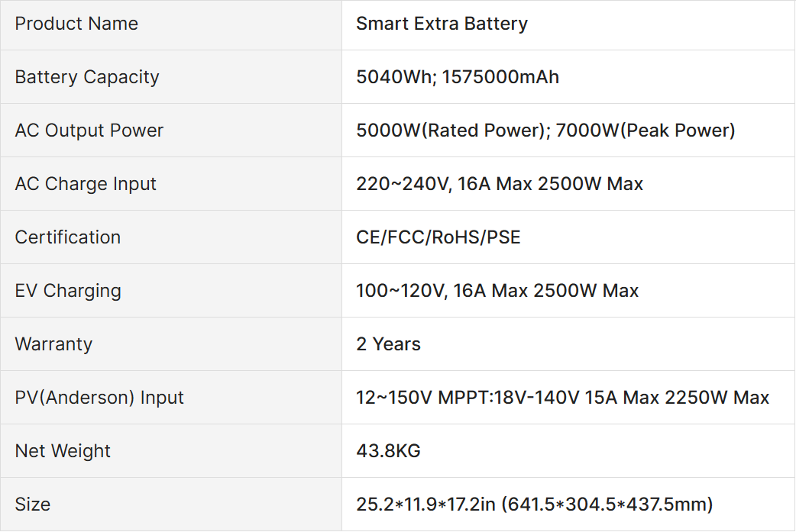
Task: Select the CE/FCC/RoHS/PSE value
Action: pyautogui.click(x=438, y=237)
